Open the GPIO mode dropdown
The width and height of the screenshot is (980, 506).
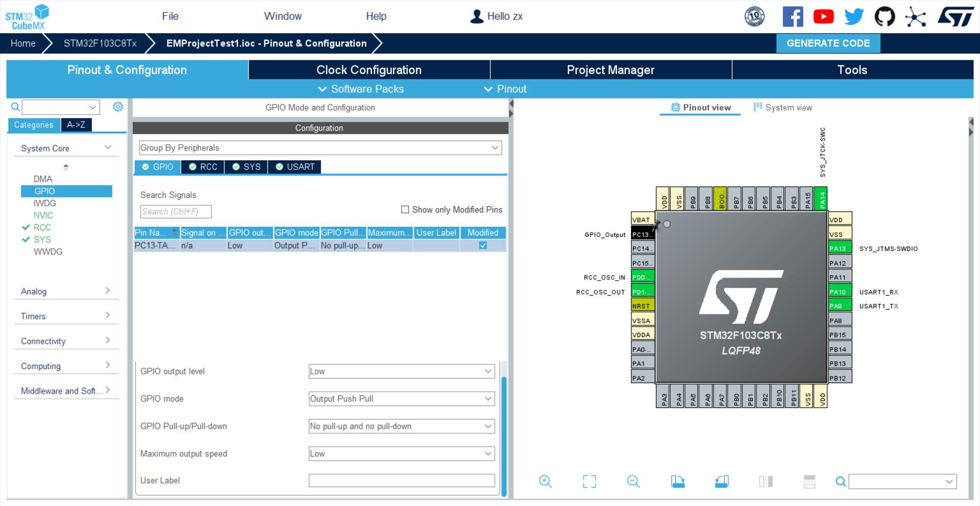(x=402, y=399)
